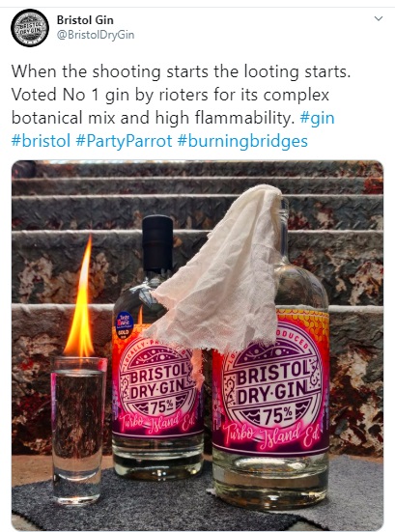The width and height of the screenshot is (395, 532).
Task: Click the 75% mark on right bottle
Action: (x=275, y=414)
